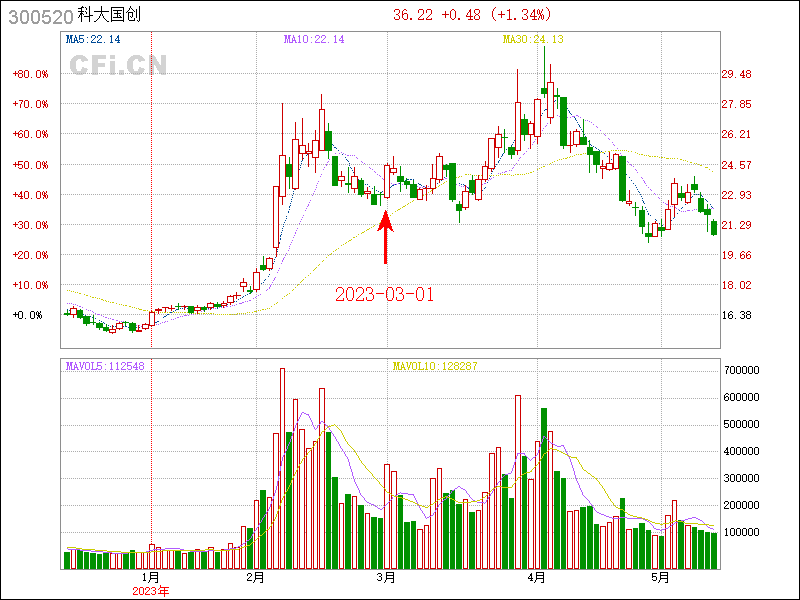Screen dimensions: 800x600
Task: Click the stock code 300520
Action: tap(39, 16)
